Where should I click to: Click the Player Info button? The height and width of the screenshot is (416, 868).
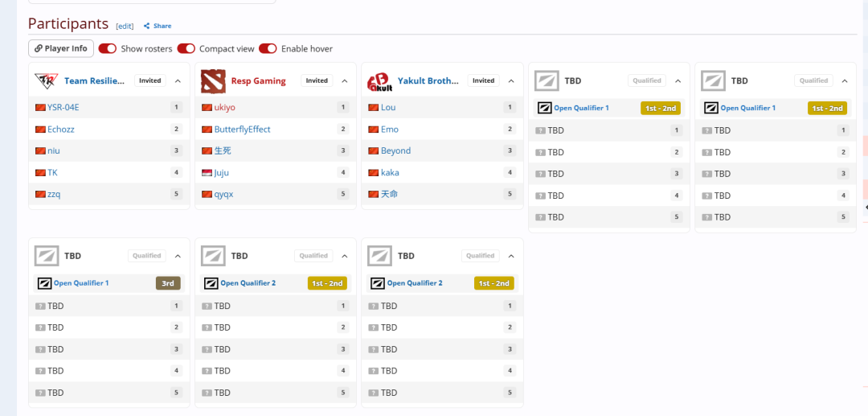[x=61, y=48]
